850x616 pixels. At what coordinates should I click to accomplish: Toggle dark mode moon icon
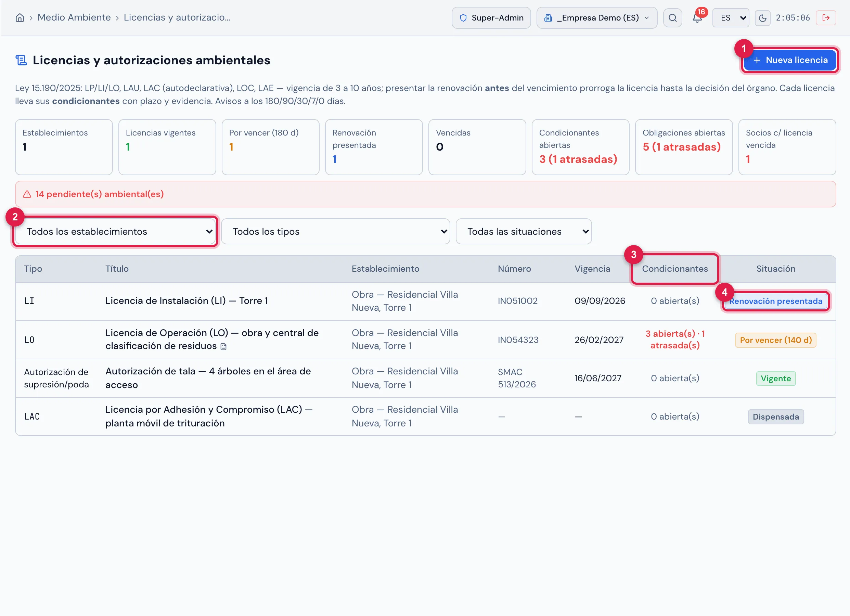coord(762,17)
